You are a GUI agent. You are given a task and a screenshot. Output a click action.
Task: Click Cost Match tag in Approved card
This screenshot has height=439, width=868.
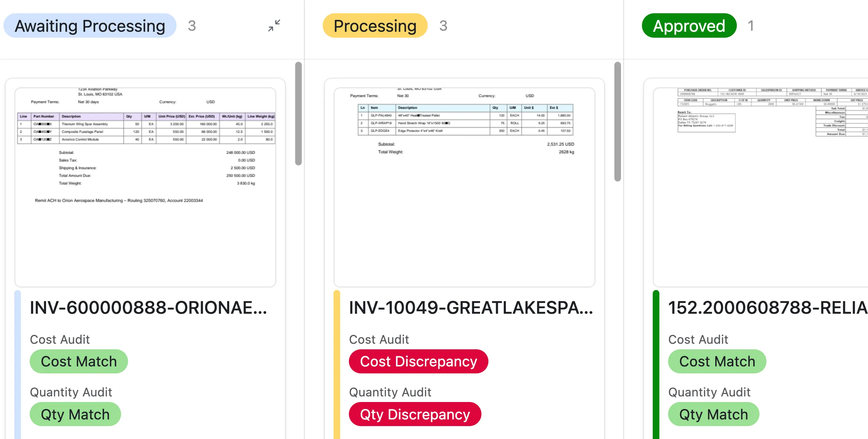(x=717, y=362)
